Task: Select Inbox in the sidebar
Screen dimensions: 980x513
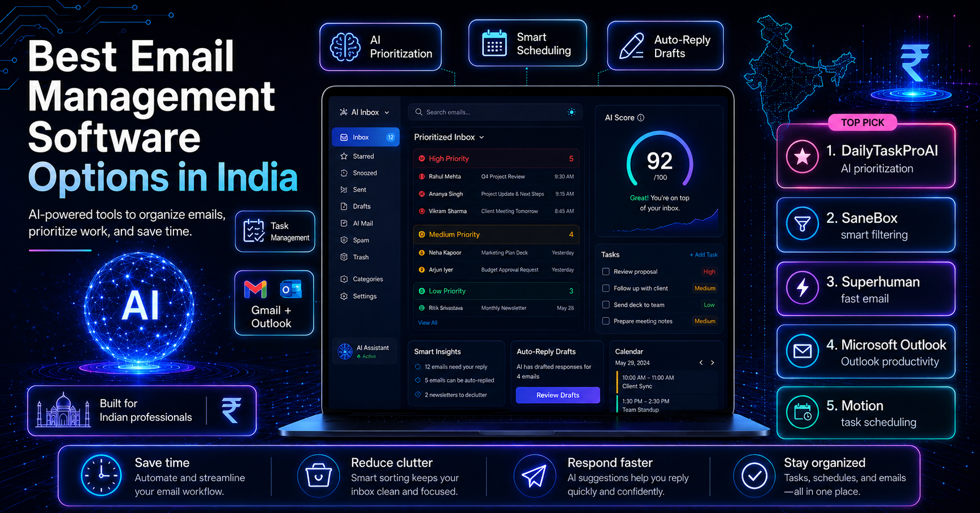Action: tap(366, 137)
